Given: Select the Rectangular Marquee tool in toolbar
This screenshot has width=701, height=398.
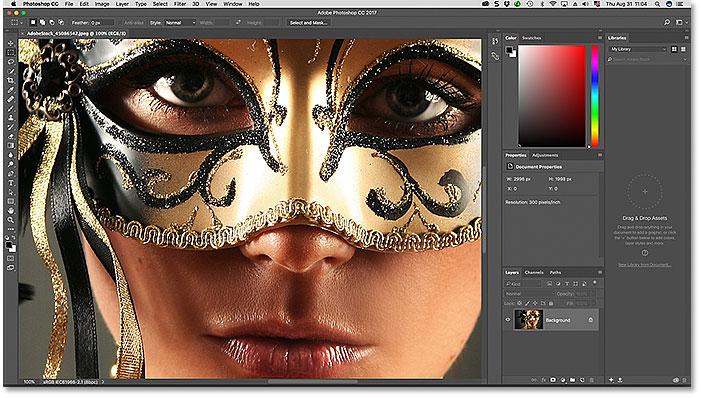Looking at the screenshot, I should point(11,53).
